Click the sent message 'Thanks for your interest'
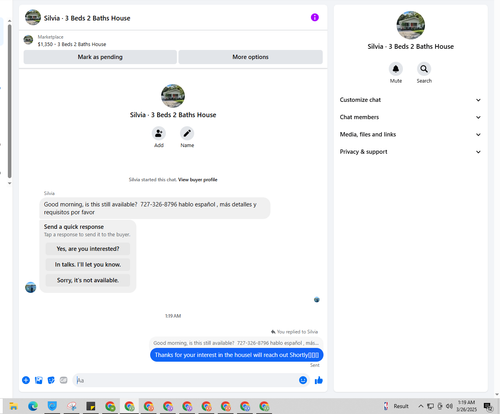The height and width of the screenshot is (414, 500). point(237,355)
